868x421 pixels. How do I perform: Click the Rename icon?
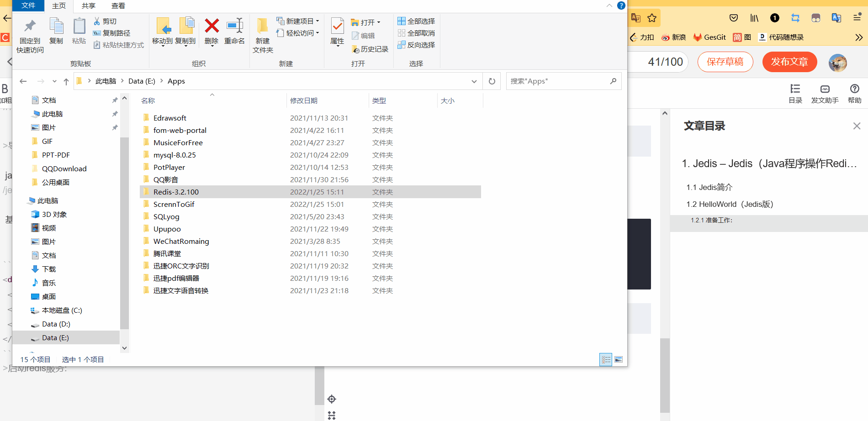[235, 26]
